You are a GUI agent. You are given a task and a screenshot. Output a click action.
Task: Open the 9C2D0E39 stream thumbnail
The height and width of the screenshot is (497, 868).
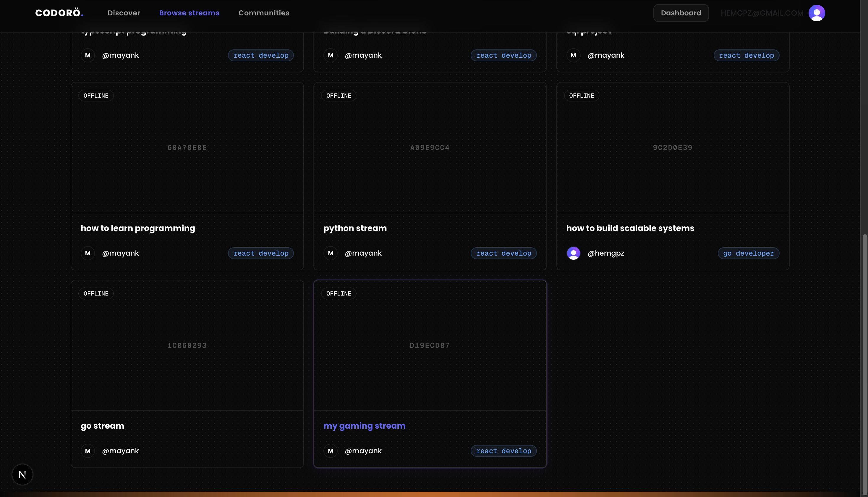tap(673, 148)
